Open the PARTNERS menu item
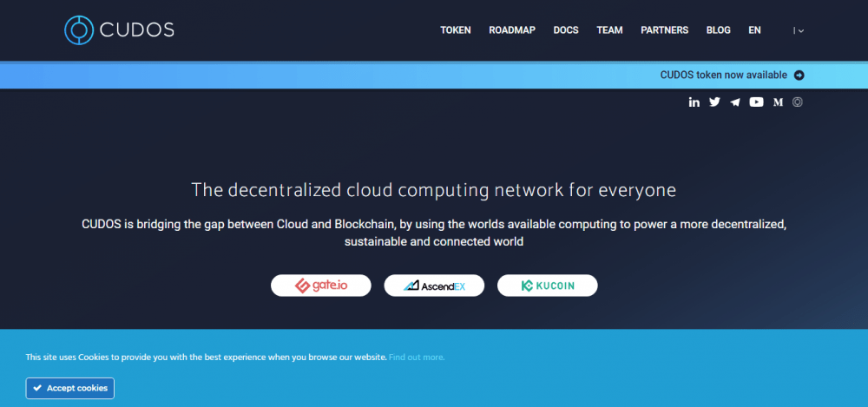The image size is (868, 407). (664, 30)
